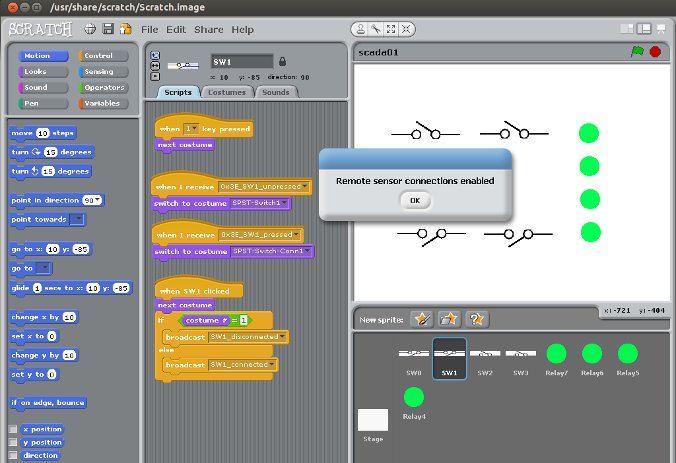Start presentation mode
Viewport: 676px width, 463px height.
tap(661, 29)
